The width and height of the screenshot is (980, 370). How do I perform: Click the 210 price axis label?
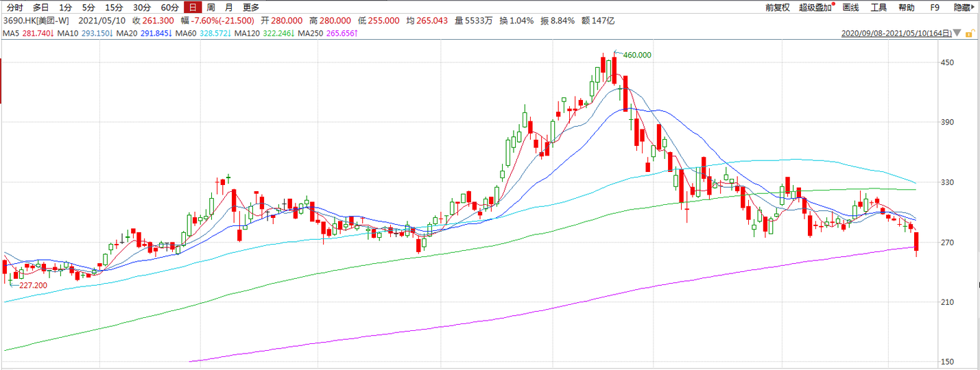[x=947, y=302]
